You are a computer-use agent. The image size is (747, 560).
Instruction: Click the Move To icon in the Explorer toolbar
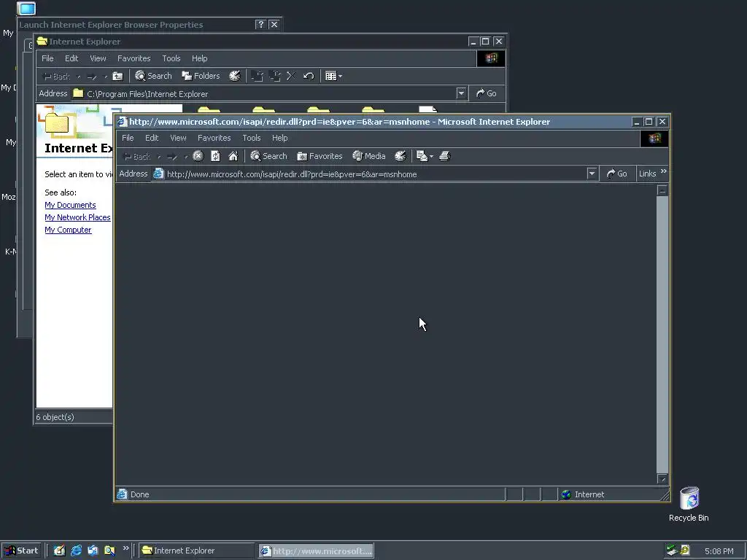[258, 76]
